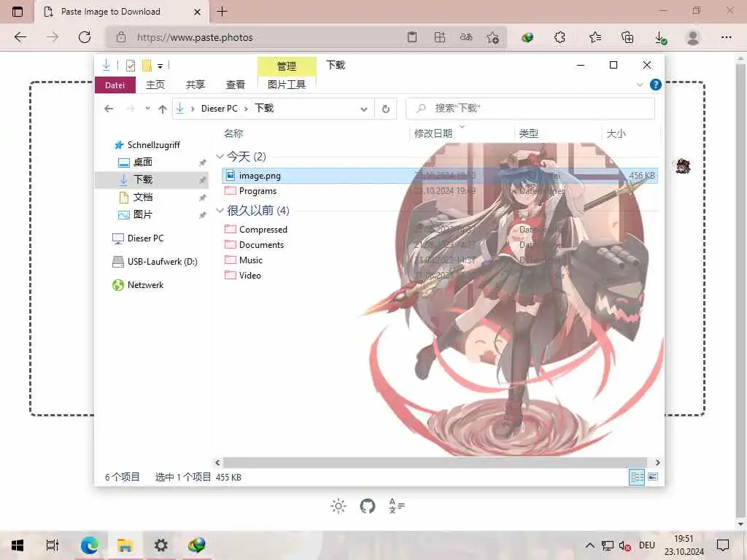Close the Paste Image to Download tab
This screenshot has height=560, width=747.
tap(197, 12)
